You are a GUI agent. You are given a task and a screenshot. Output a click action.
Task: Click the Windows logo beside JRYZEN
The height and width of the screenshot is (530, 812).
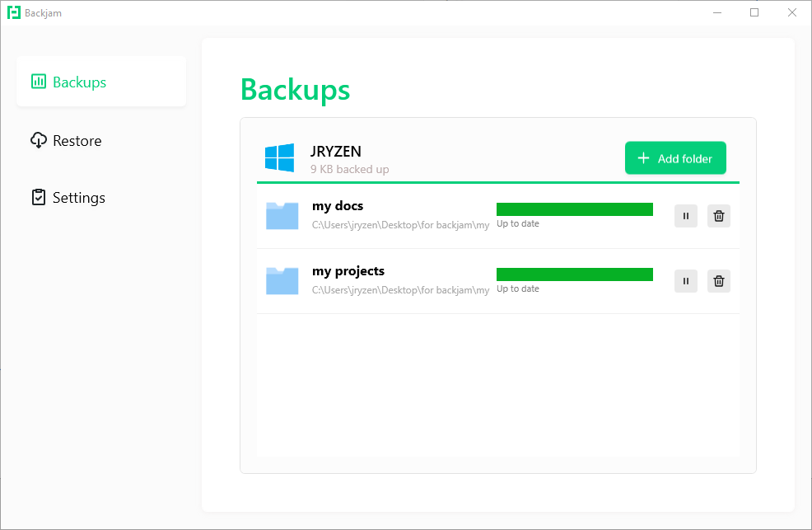click(280, 158)
